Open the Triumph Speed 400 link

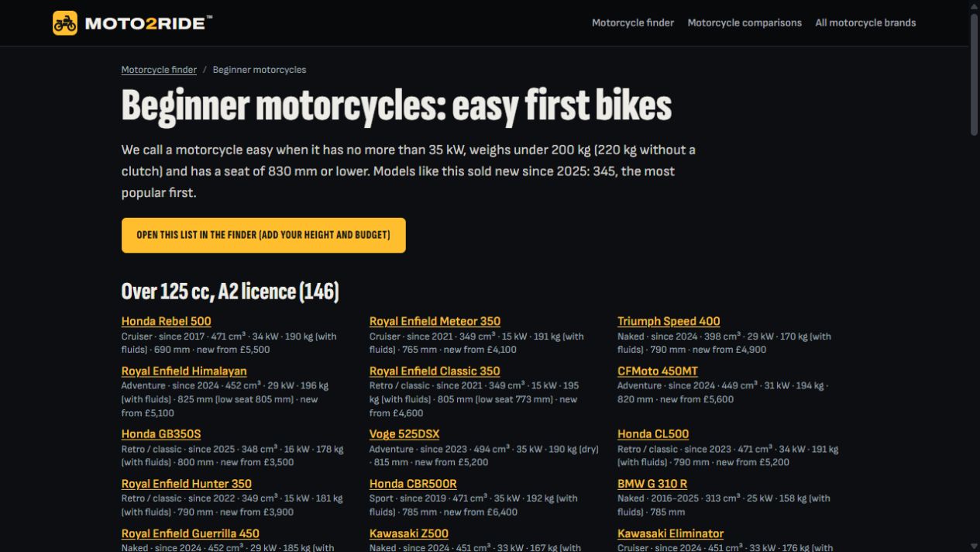(x=669, y=321)
